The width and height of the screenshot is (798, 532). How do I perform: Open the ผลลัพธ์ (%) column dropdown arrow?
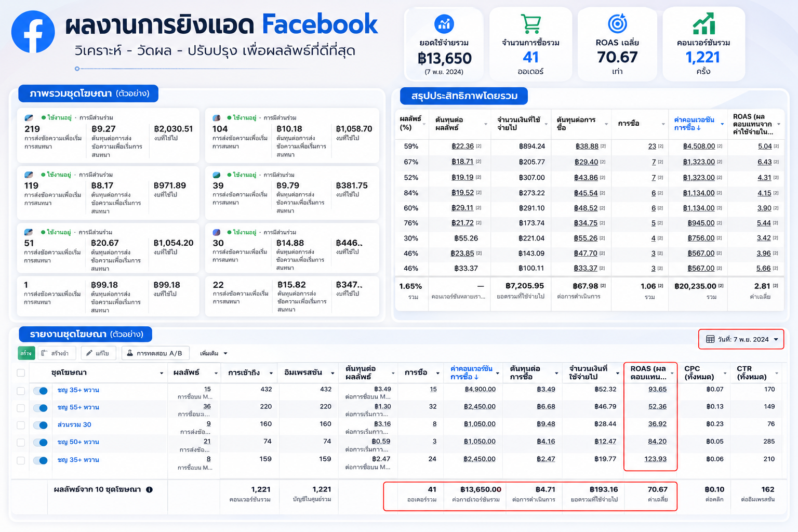[424, 124]
